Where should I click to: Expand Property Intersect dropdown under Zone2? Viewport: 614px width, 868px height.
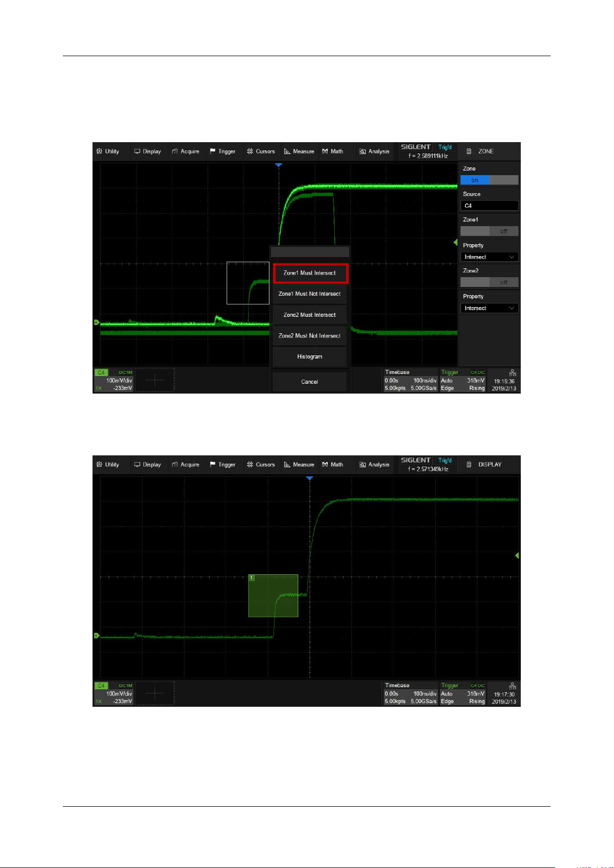tap(489, 308)
